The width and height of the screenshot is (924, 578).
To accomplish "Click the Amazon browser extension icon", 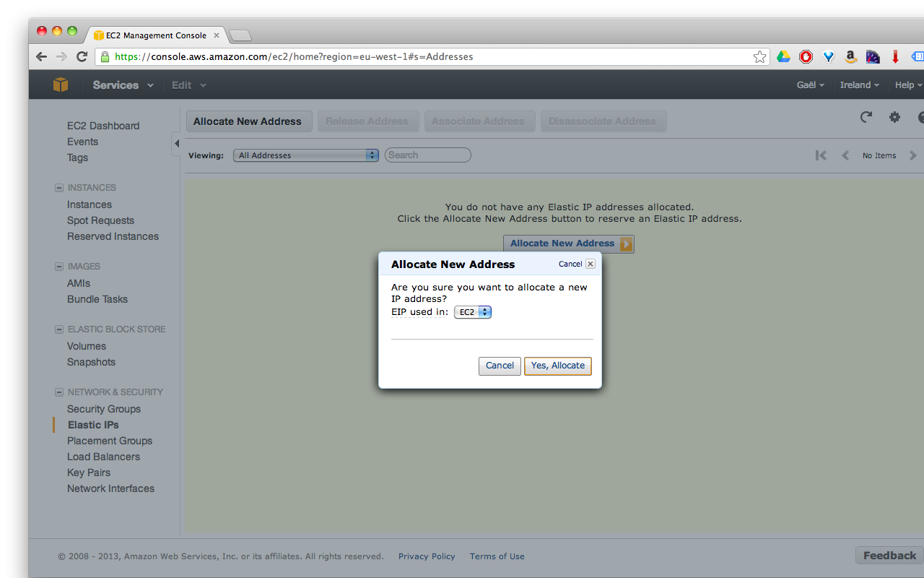I will tap(850, 56).
